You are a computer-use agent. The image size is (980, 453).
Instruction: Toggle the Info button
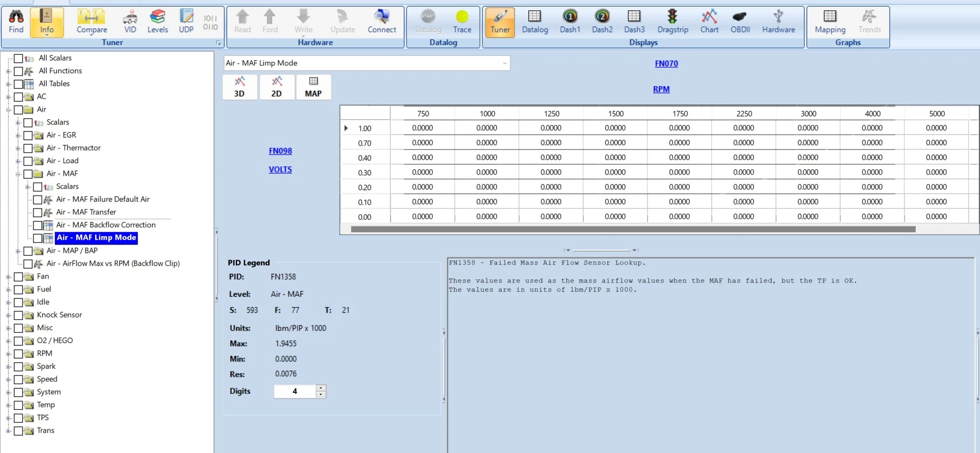47,22
